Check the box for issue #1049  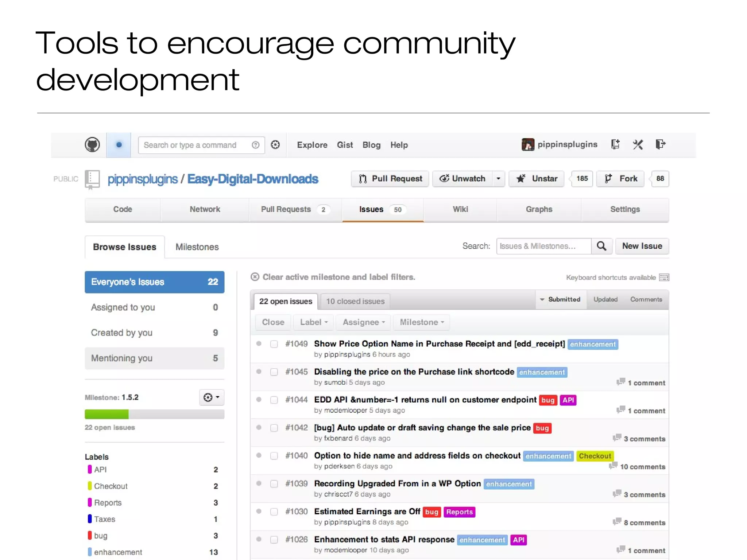coord(274,344)
